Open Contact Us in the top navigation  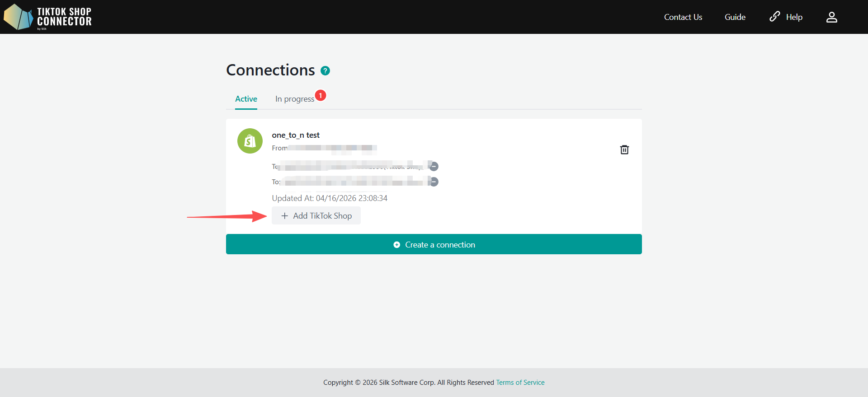tap(683, 17)
